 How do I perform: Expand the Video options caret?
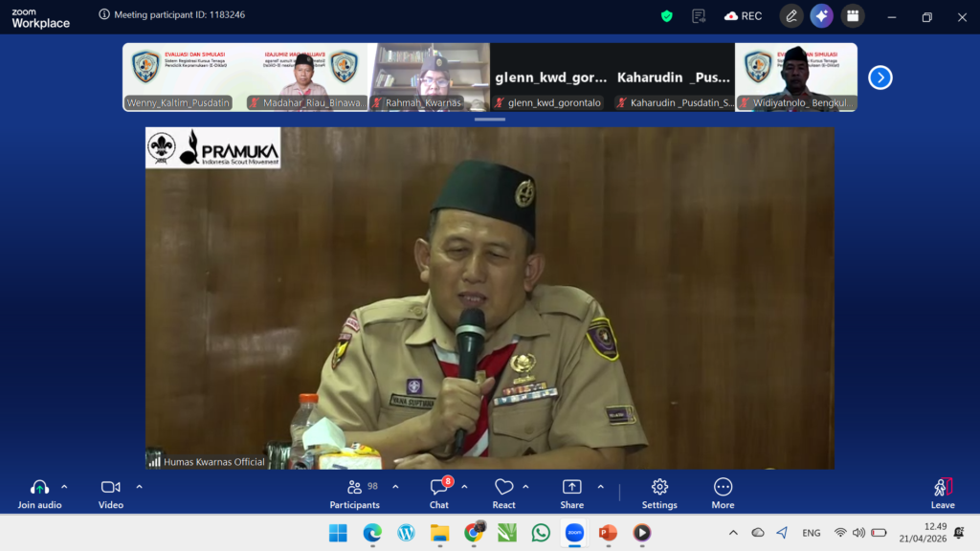(139, 486)
